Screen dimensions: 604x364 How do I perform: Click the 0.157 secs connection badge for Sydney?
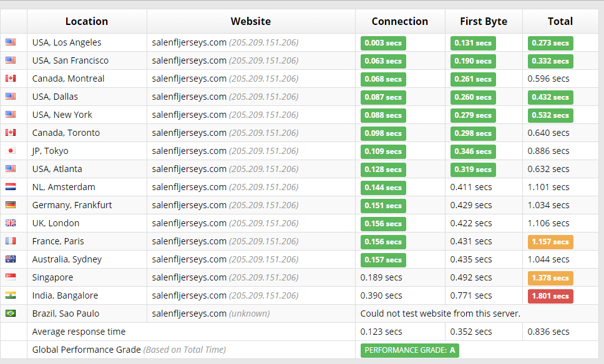pyautogui.click(x=383, y=260)
